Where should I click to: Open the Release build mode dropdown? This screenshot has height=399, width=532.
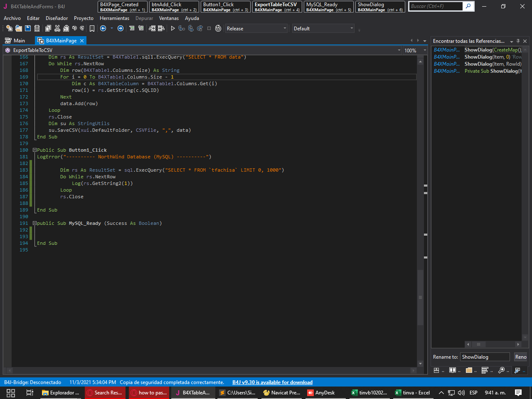pos(256,28)
